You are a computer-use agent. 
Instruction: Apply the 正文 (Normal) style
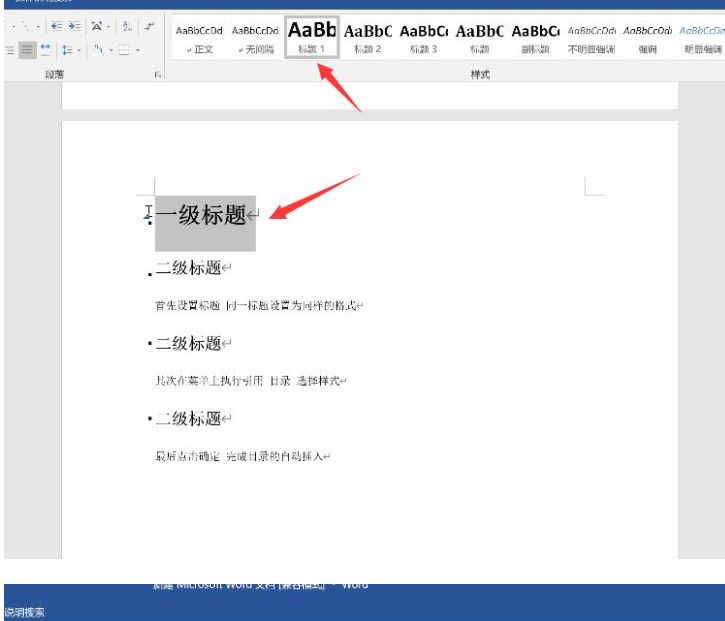(199, 38)
